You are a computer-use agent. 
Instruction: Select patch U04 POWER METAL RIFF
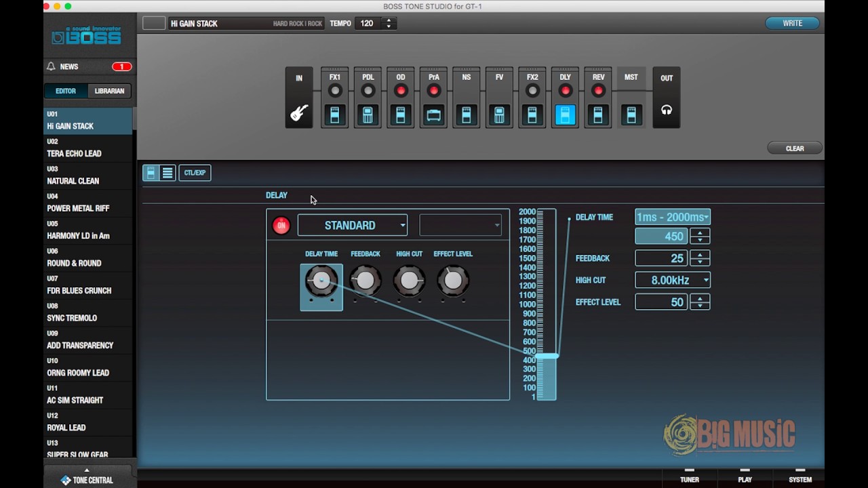88,203
